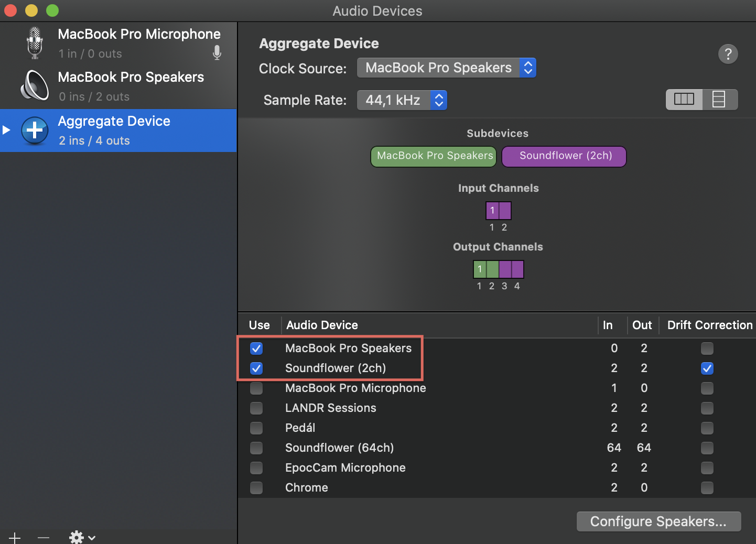
Task: Check Use for EpocCam Microphone
Action: point(256,468)
